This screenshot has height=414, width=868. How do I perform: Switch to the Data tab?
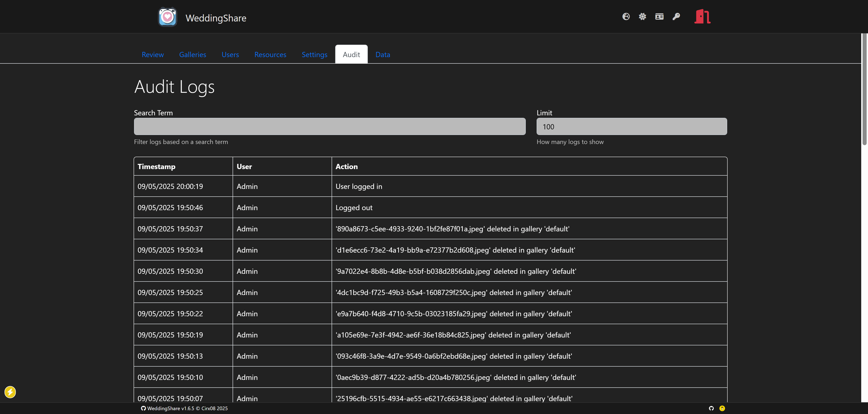point(382,55)
